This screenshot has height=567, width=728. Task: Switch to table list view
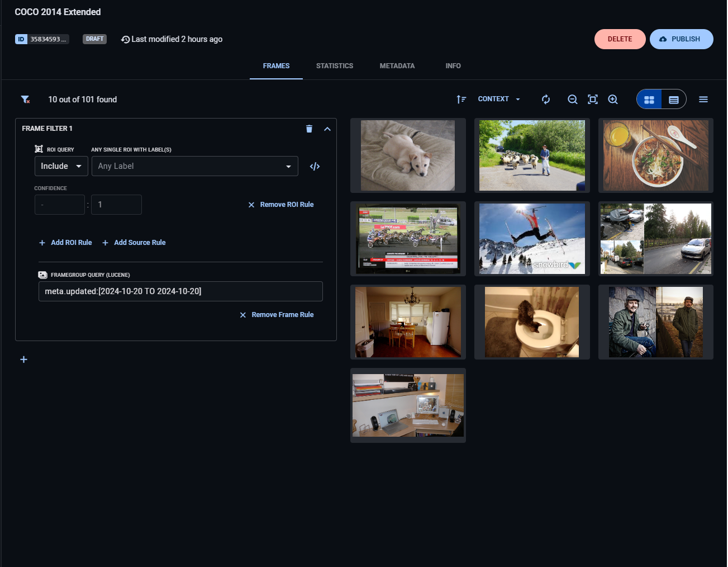[674, 100]
